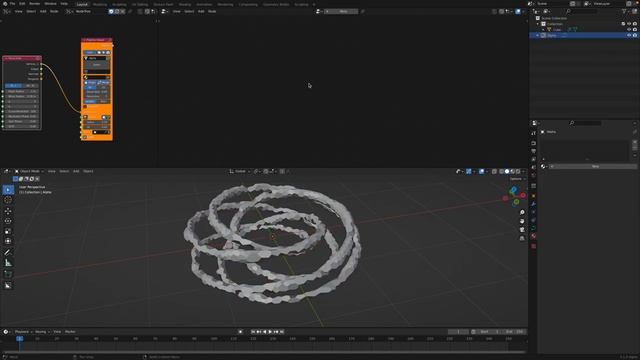Click the viewport zoom magnifier icon

(x=522, y=212)
